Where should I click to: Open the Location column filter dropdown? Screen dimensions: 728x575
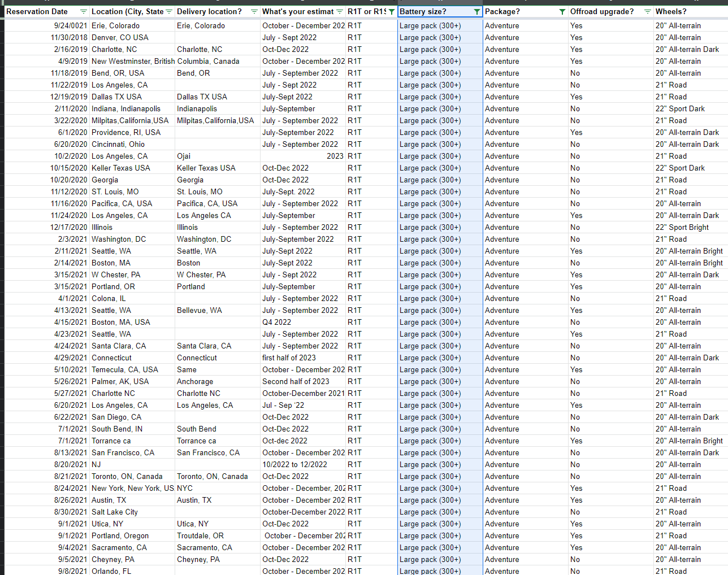tap(169, 12)
